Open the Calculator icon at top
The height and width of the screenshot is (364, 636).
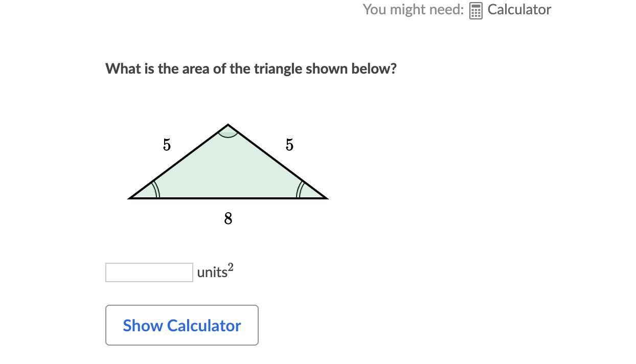(475, 10)
